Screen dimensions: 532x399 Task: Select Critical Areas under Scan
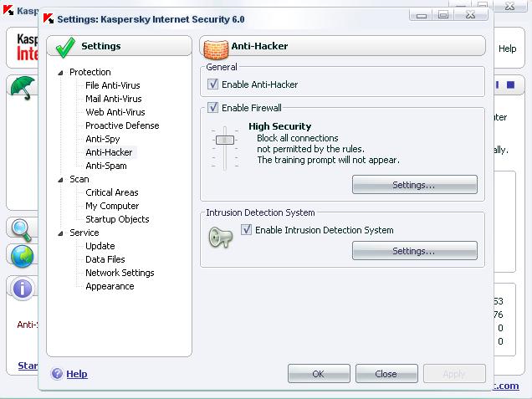coord(112,192)
